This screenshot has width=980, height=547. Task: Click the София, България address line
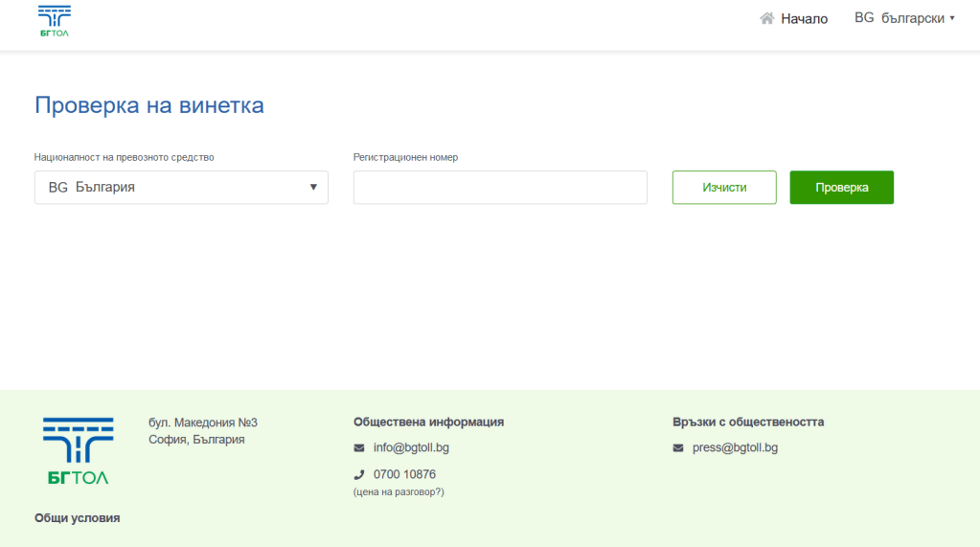[x=197, y=440]
